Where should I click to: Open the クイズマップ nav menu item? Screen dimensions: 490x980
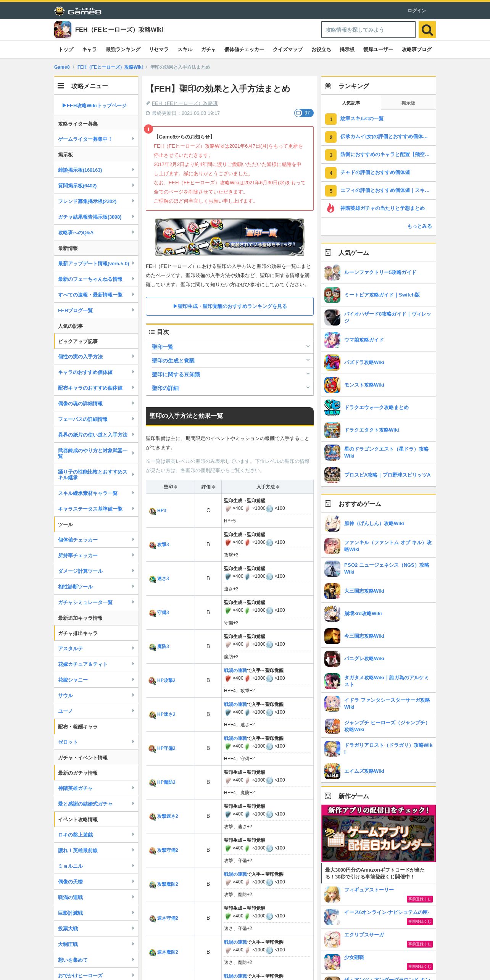point(288,49)
